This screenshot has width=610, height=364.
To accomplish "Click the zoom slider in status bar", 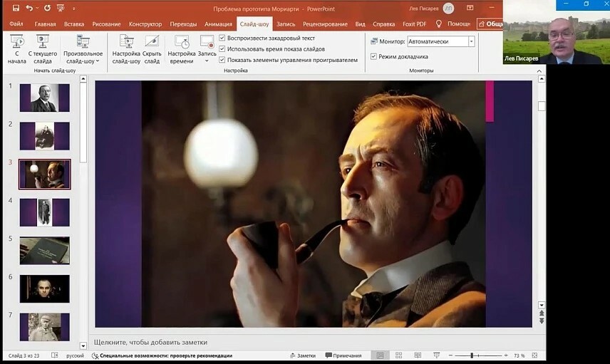I will pyautogui.click(x=472, y=355).
